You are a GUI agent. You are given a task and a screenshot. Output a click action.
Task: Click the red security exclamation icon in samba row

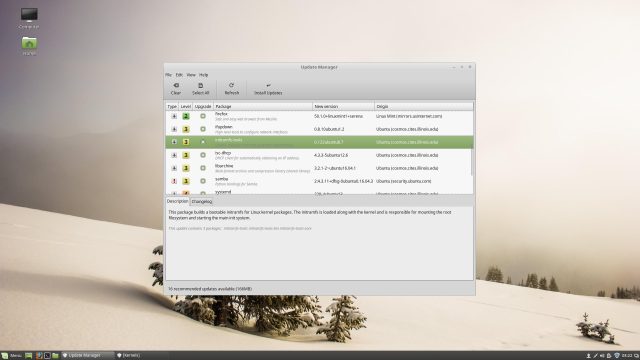click(x=174, y=181)
